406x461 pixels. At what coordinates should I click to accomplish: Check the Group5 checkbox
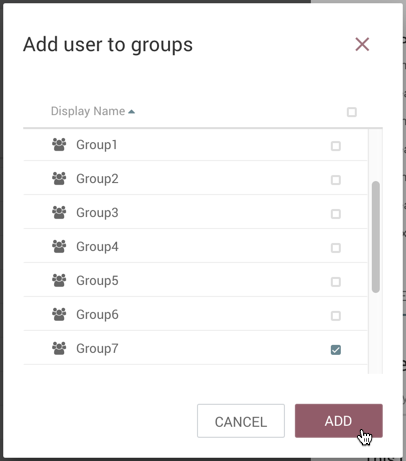[336, 282]
